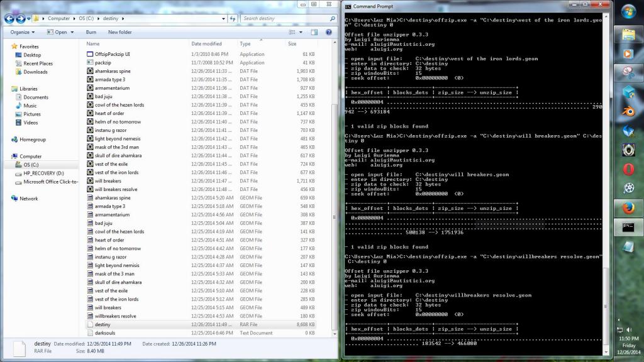Sort files by the Type column
Viewport: 644px width, 362px height.
tap(261, 43)
